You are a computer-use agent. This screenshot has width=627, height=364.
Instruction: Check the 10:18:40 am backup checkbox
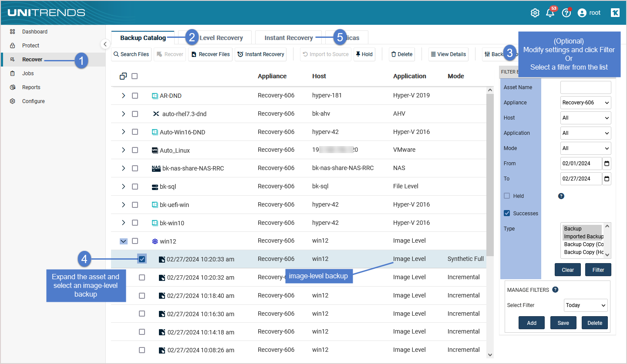(142, 296)
